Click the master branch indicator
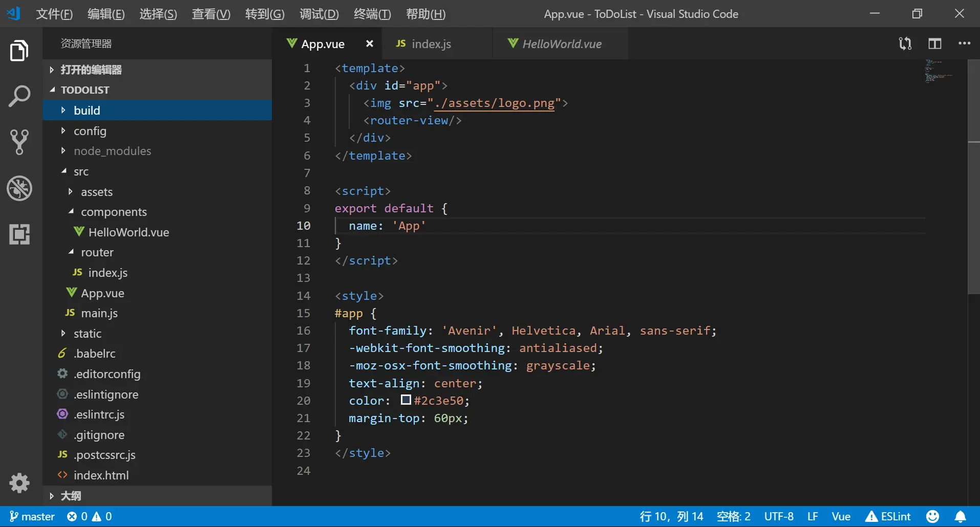 32,517
